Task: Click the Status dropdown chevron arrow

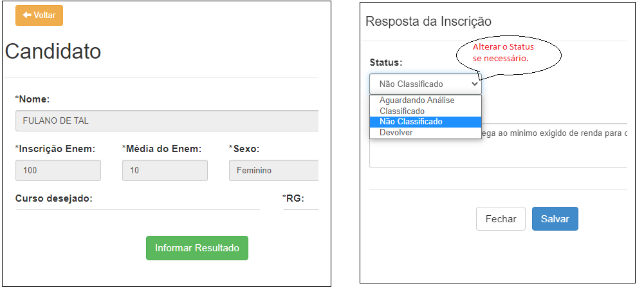Action: pyautogui.click(x=475, y=84)
